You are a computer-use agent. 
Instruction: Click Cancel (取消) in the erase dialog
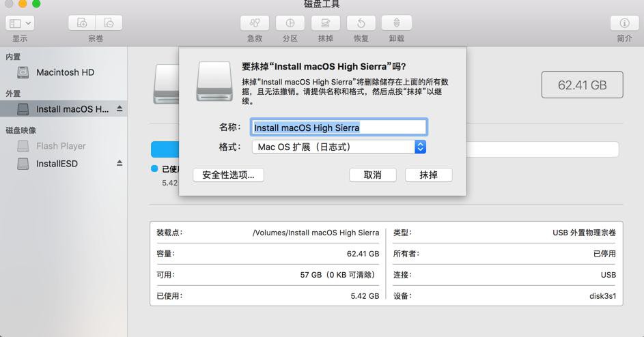point(372,175)
